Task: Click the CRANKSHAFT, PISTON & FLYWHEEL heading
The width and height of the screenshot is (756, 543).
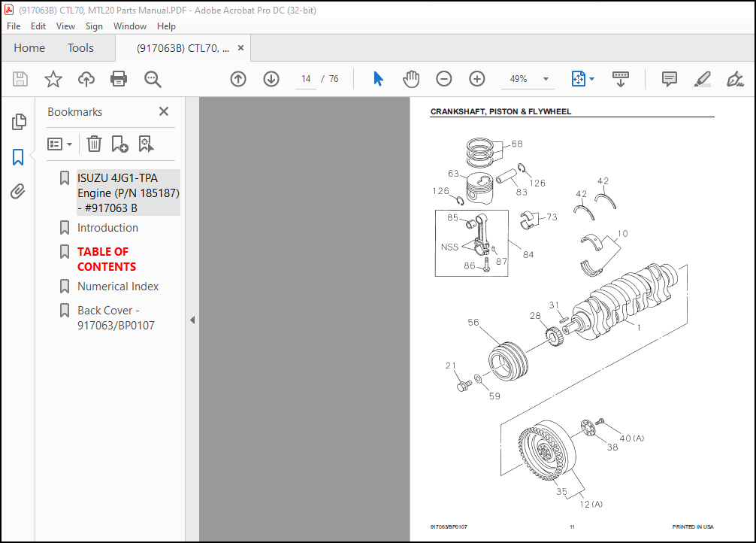Action: tap(500, 111)
